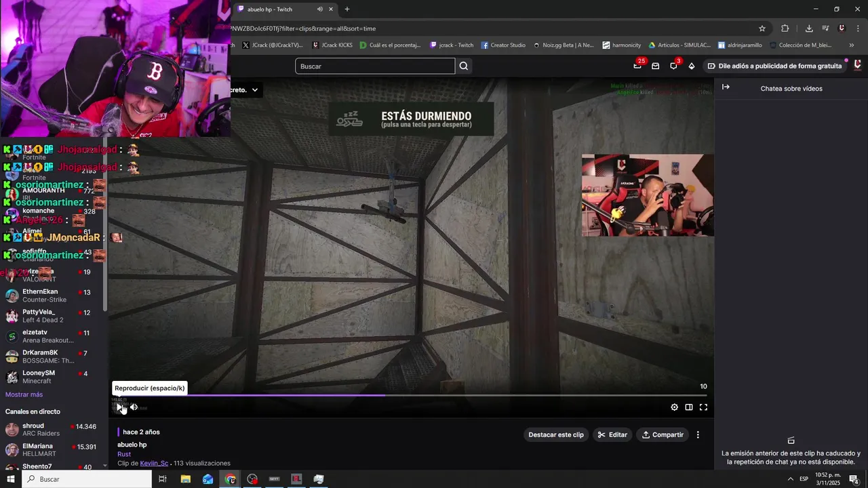This screenshot has height=488, width=868.
Task: Open 'jcrack - Twitch' bookmark
Action: [x=452, y=45]
